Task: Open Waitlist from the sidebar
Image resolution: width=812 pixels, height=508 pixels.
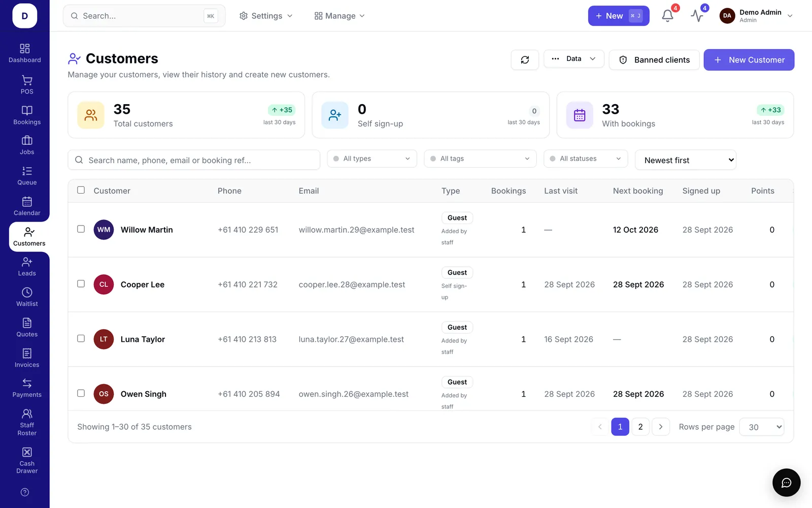Action: [x=27, y=297]
